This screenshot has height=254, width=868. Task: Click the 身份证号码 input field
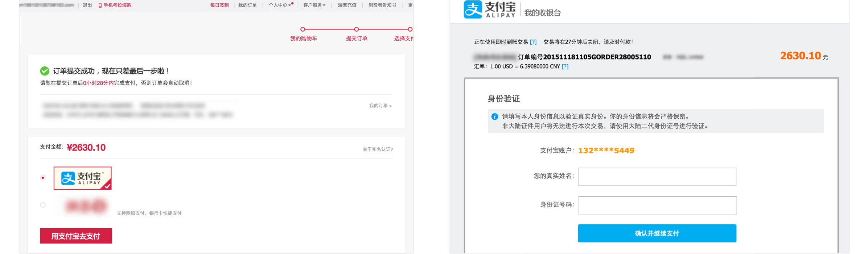657,205
